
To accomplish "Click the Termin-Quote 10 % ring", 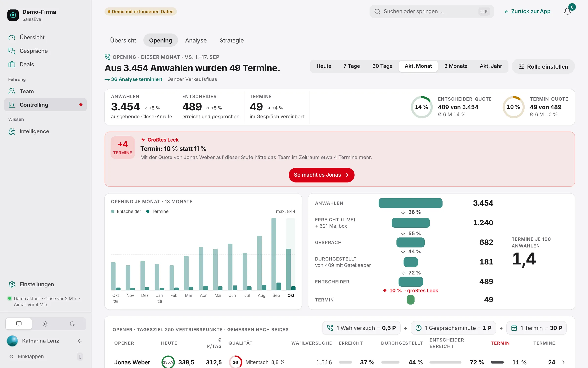I will [513, 107].
